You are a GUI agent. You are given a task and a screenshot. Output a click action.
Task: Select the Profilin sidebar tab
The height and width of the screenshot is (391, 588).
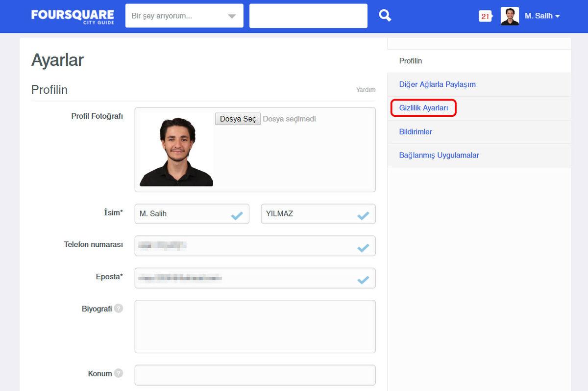[x=411, y=61]
